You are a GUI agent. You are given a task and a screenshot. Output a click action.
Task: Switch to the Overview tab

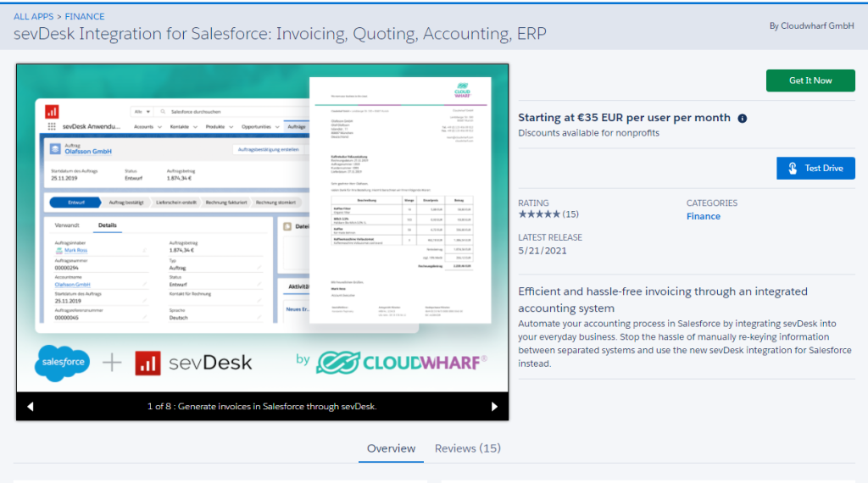391,448
